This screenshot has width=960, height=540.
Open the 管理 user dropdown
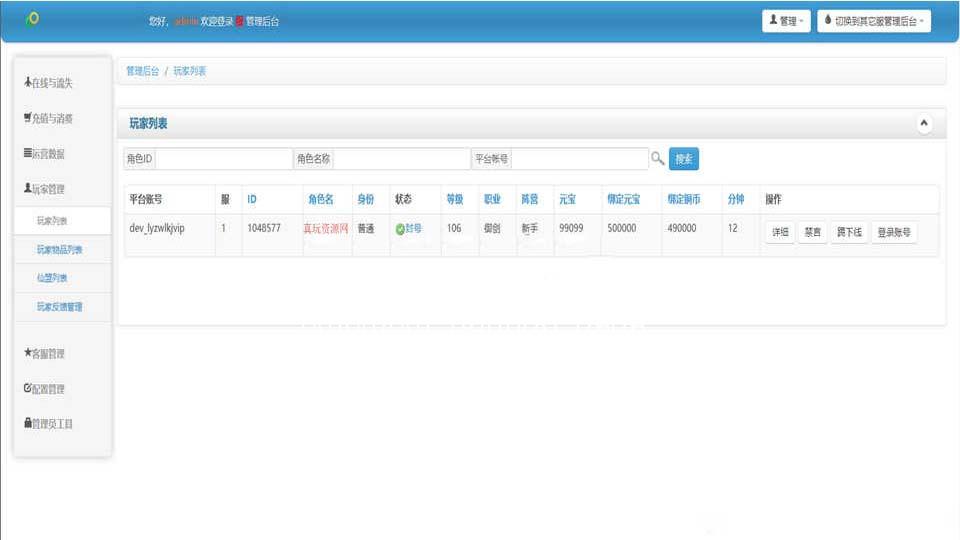click(786, 21)
